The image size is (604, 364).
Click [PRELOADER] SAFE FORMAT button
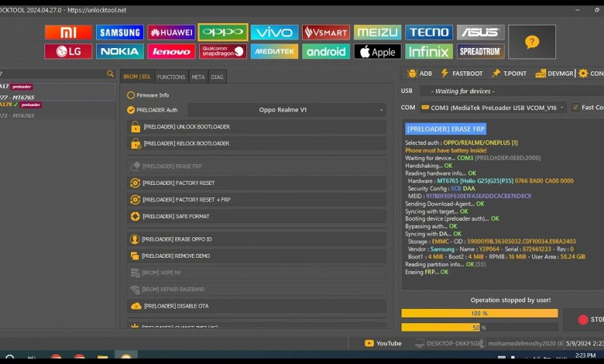click(256, 217)
